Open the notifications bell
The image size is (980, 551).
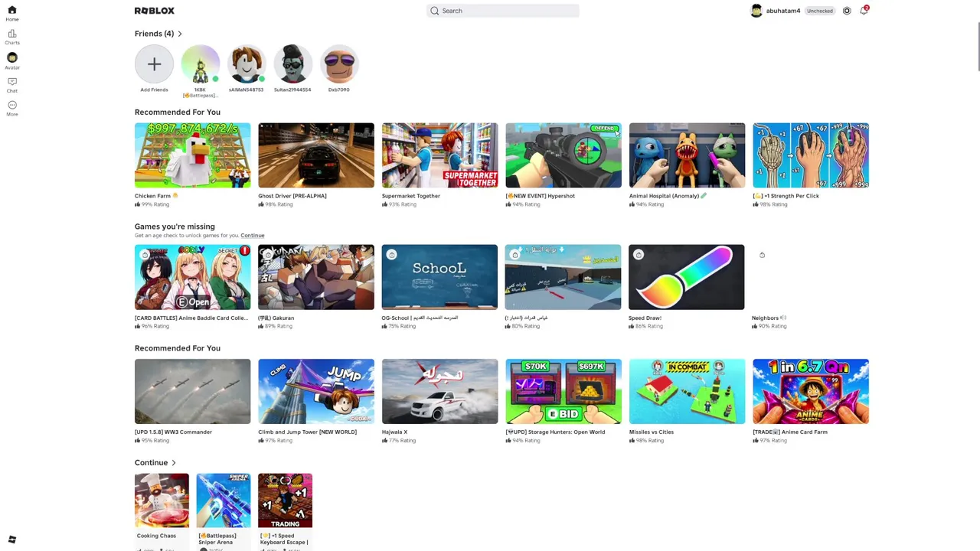[864, 11]
